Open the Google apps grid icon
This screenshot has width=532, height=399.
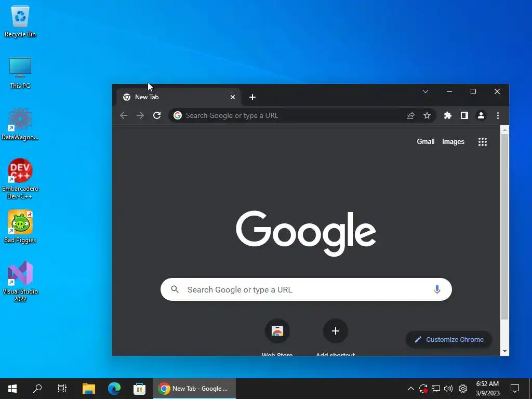pos(483,142)
